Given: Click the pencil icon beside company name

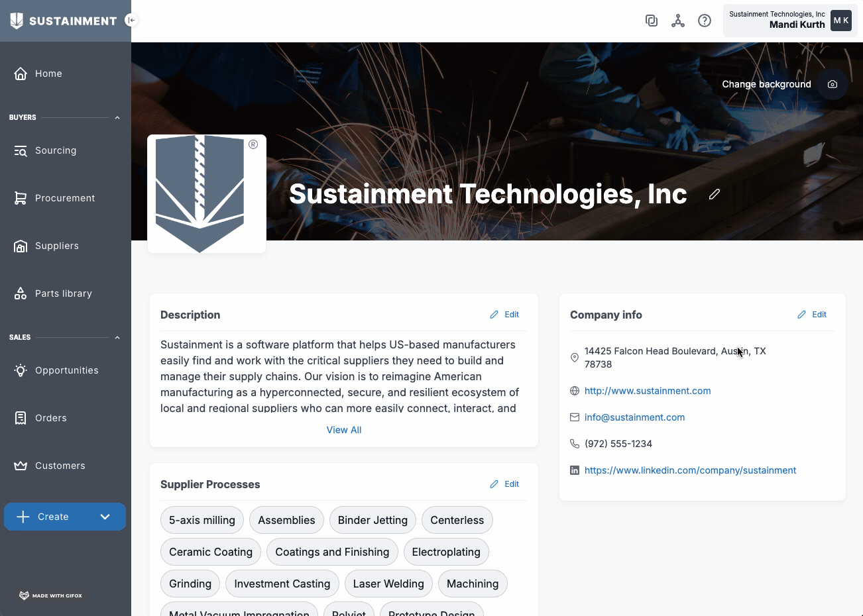Looking at the screenshot, I should pyautogui.click(x=714, y=194).
